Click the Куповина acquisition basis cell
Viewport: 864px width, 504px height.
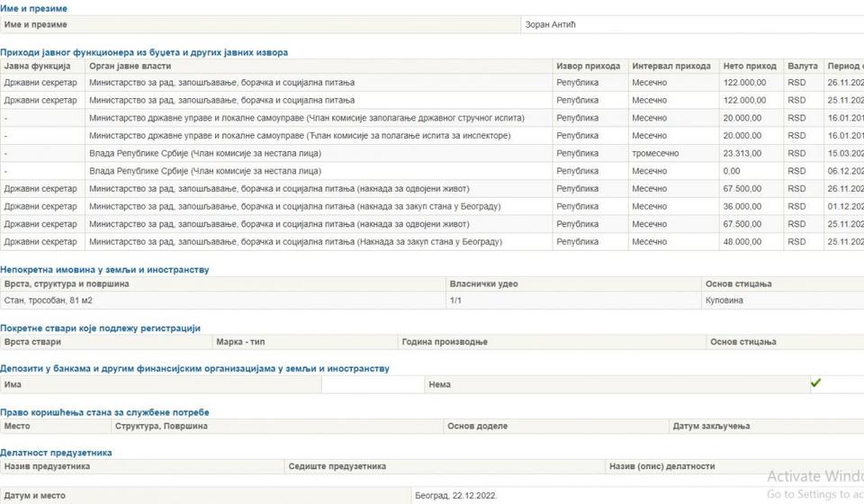(724, 301)
